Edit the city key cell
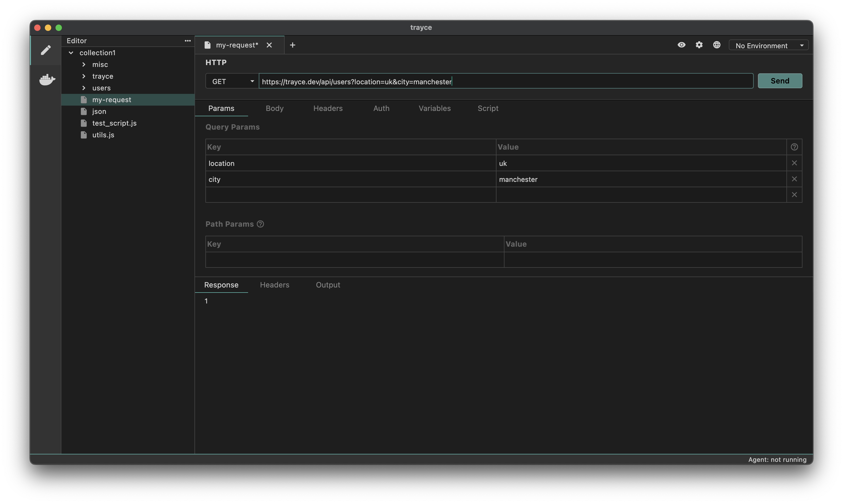 [x=351, y=179]
